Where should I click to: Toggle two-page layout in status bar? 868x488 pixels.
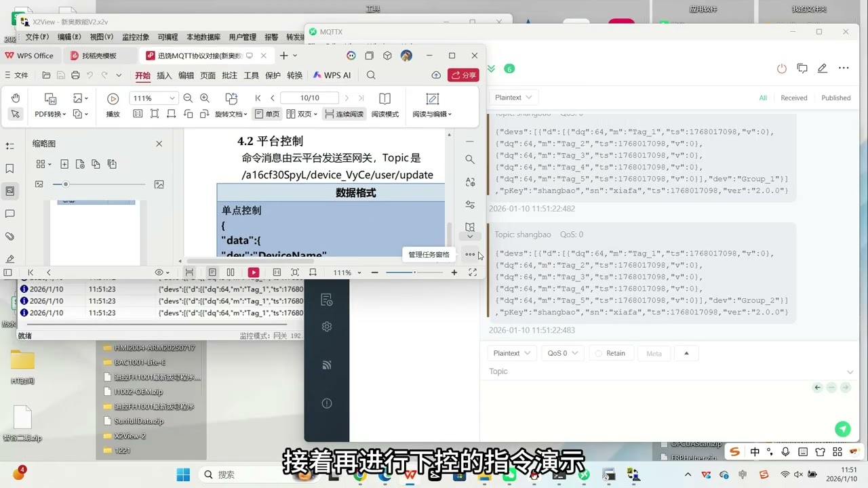coord(231,272)
